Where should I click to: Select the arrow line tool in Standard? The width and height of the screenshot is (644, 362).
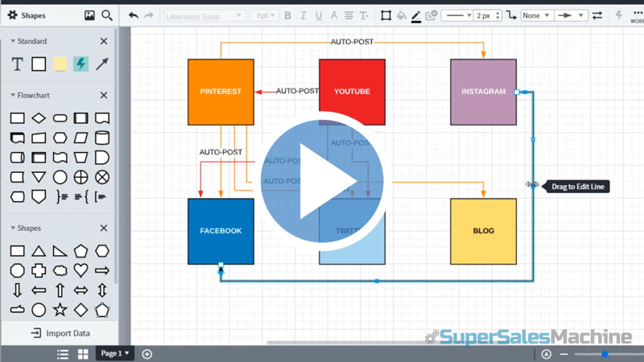coord(102,64)
